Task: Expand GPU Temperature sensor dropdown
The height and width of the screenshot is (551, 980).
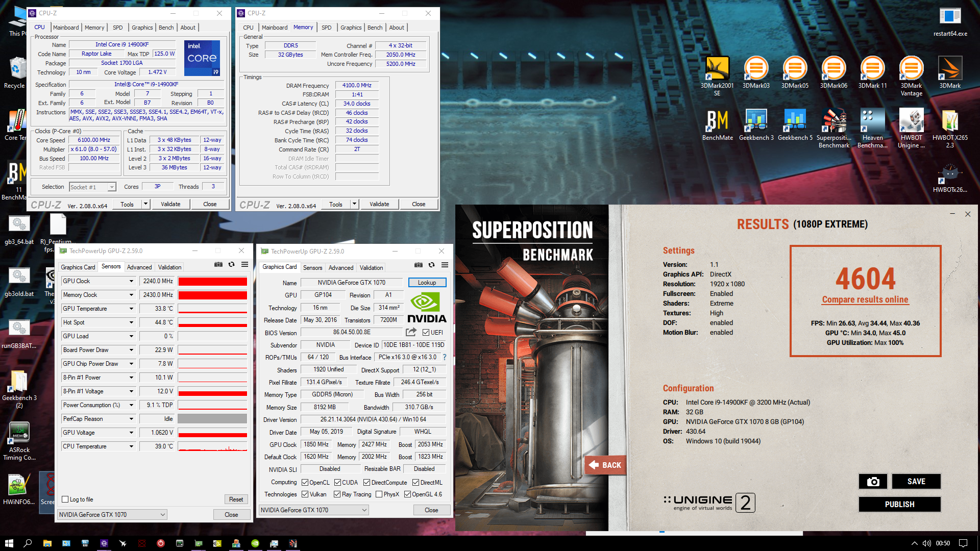Action: click(131, 309)
